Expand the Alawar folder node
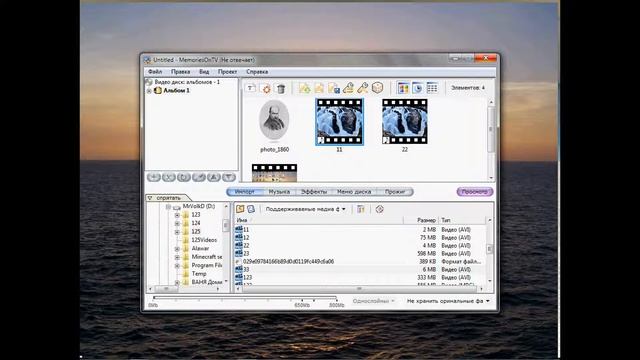 click(177, 249)
